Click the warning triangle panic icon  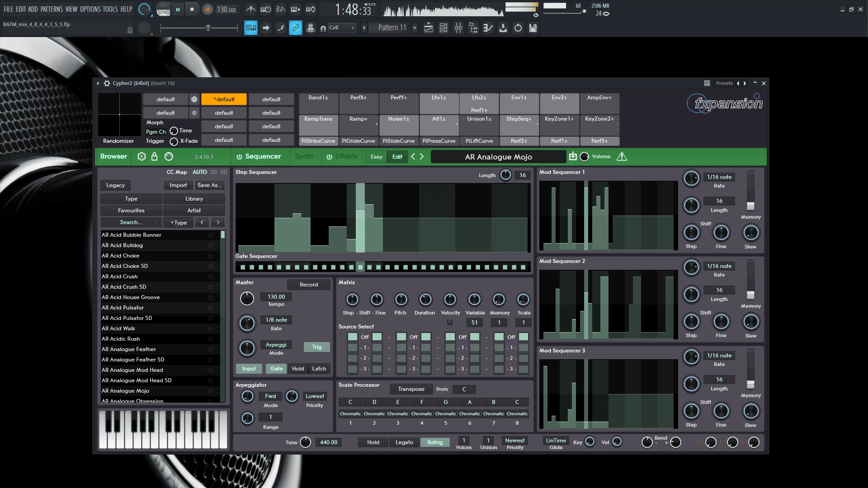click(622, 156)
